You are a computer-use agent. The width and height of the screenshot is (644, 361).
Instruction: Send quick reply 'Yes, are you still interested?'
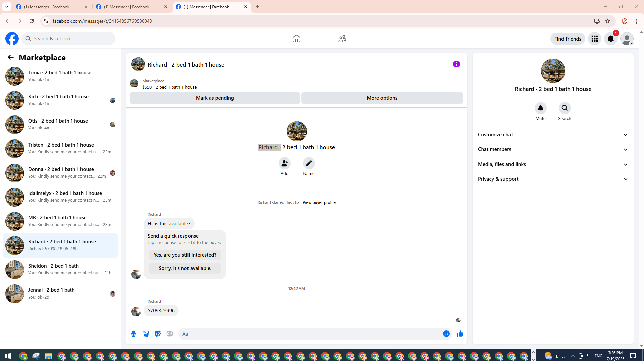[185, 255]
